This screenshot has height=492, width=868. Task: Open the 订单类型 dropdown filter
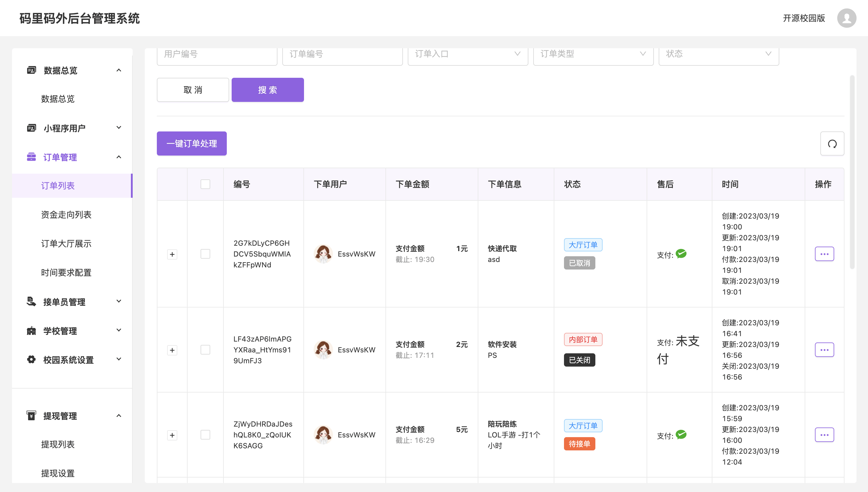[594, 54]
